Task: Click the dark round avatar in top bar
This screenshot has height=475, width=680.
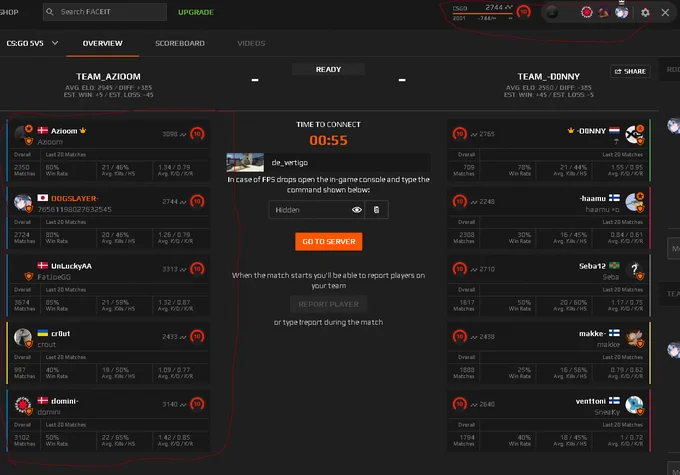Action: pyautogui.click(x=552, y=13)
